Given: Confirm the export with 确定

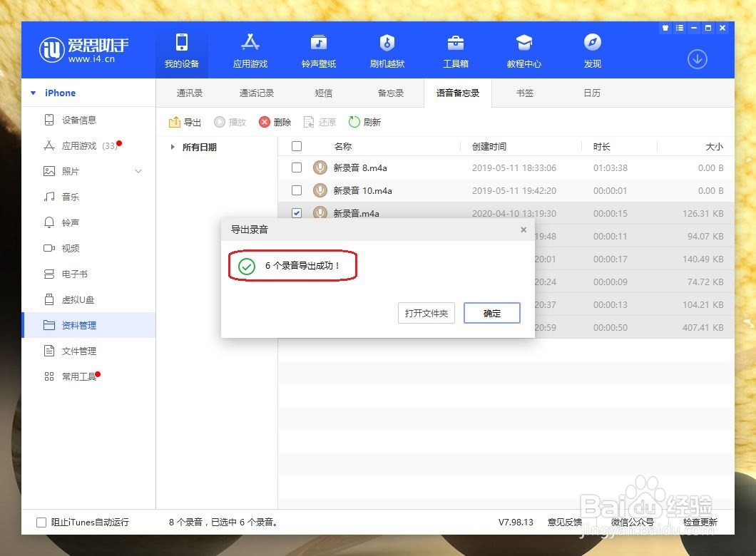Looking at the screenshot, I should click(491, 312).
